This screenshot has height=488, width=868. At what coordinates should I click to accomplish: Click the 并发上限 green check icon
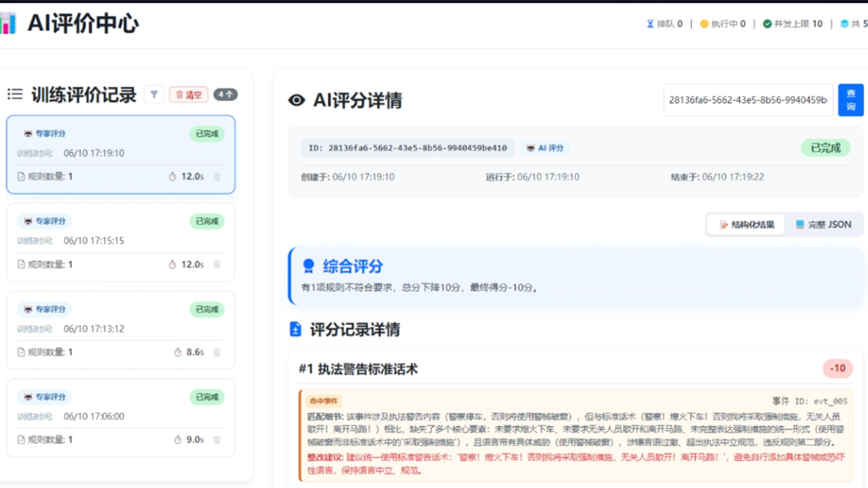click(767, 24)
